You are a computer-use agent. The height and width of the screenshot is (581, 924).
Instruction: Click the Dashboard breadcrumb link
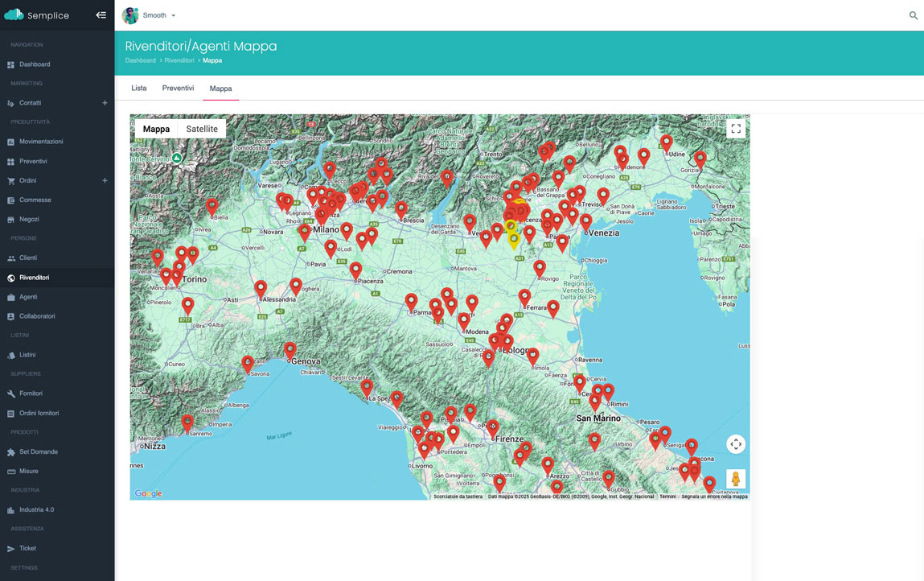[x=140, y=60]
